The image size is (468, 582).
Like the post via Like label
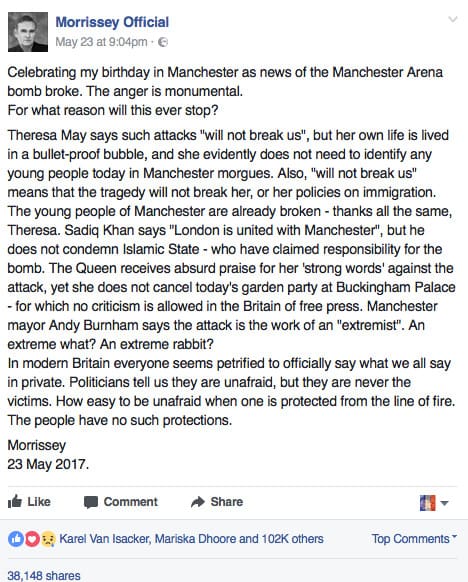click(39, 502)
